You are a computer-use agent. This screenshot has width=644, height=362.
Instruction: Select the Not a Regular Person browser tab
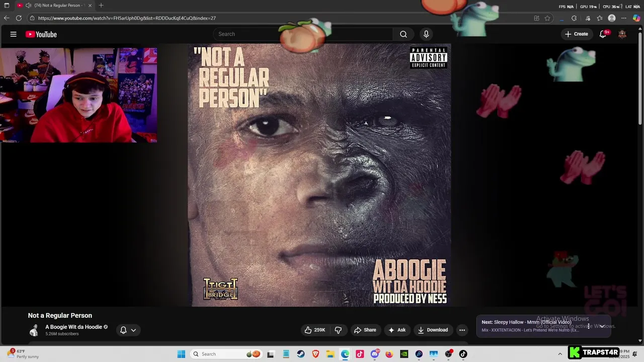coord(54,6)
